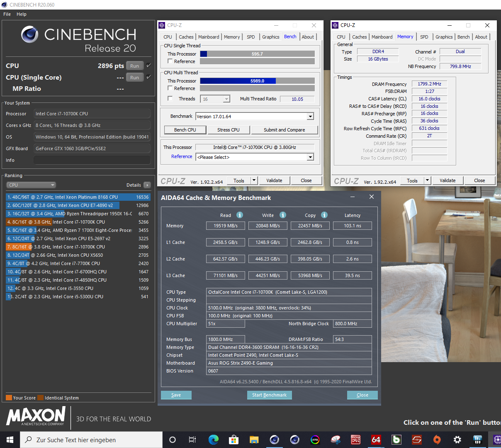Click the Cortana circle icon in taskbar

[x=173, y=440]
